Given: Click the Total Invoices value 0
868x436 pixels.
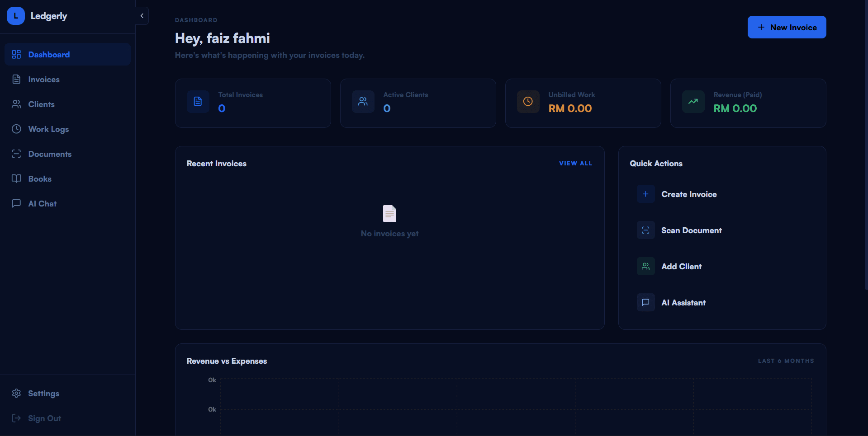Looking at the screenshot, I should click(x=222, y=108).
